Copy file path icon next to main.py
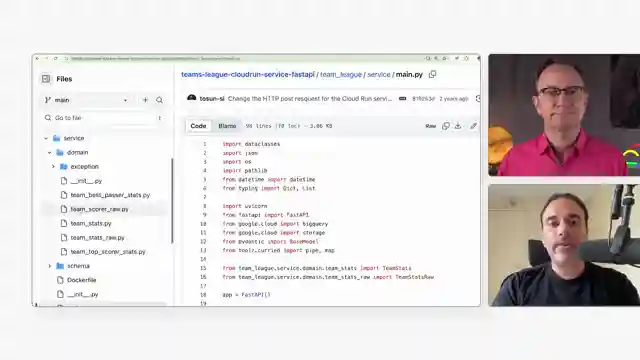The image size is (640, 360). coord(432,74)
